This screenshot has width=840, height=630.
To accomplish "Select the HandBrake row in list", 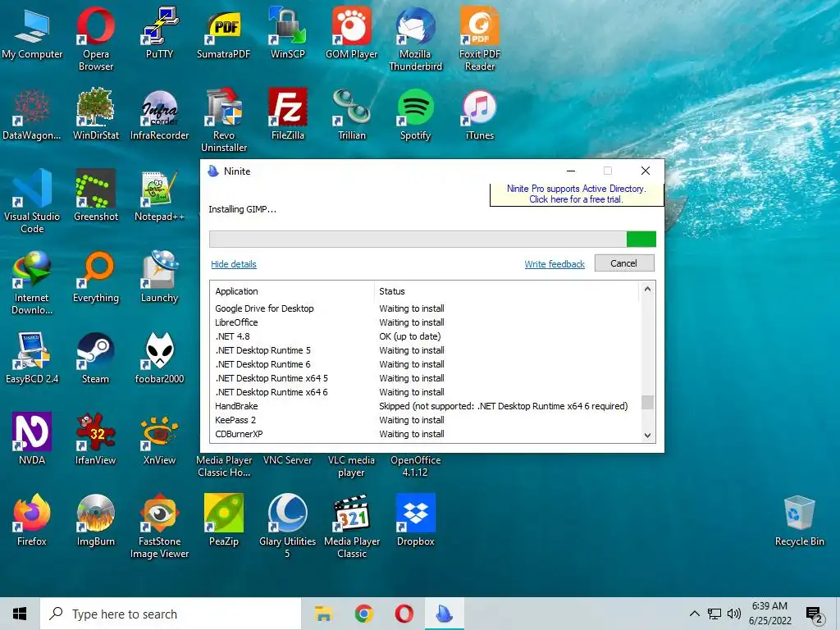I will (426, 406).
